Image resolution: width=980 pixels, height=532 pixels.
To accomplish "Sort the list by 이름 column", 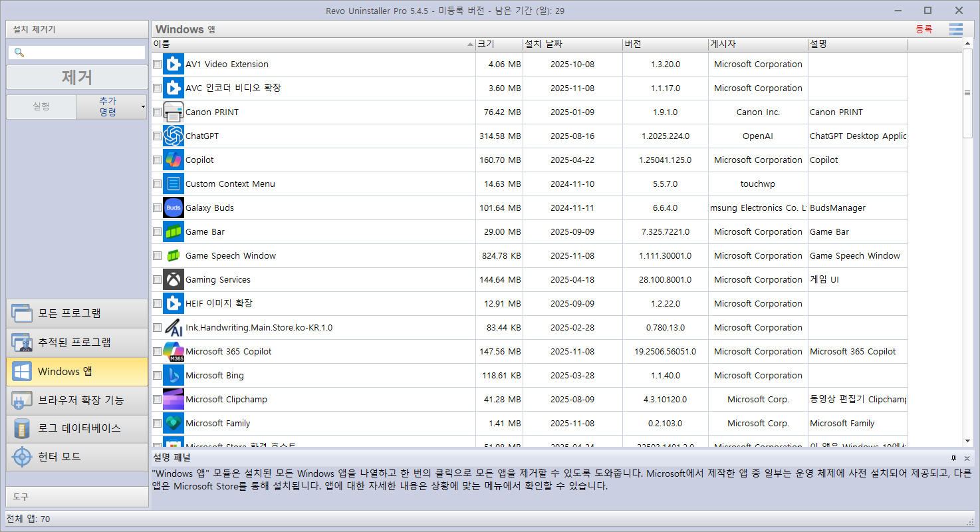I will 313,45.
